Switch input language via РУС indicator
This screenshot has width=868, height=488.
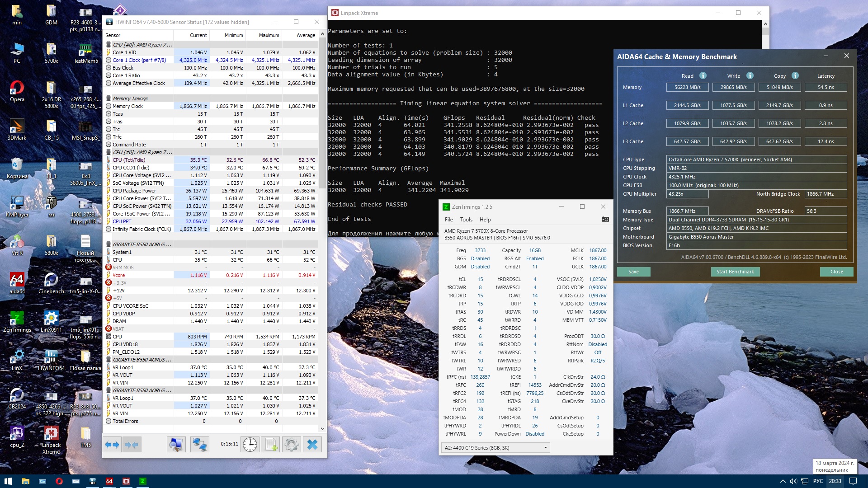(818, 481)
